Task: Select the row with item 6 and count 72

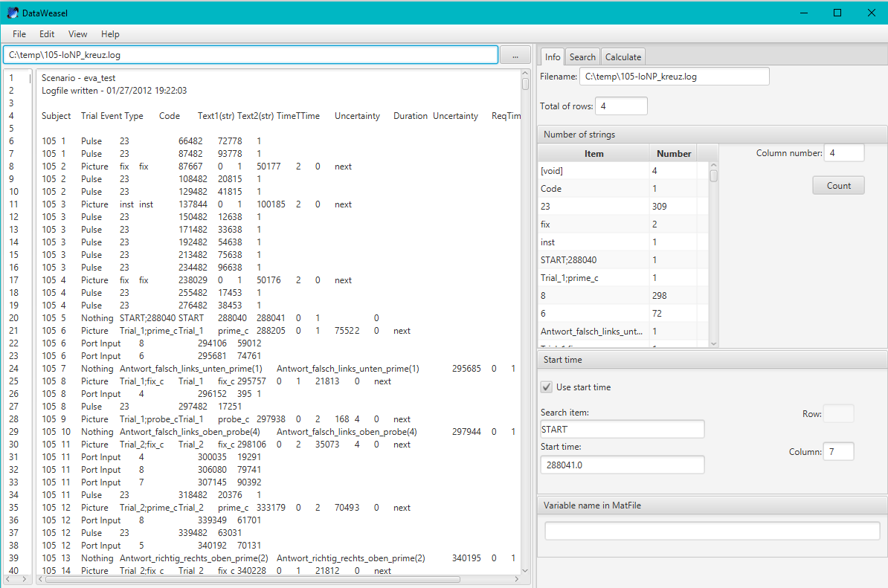Action: [x=623, y=313]
